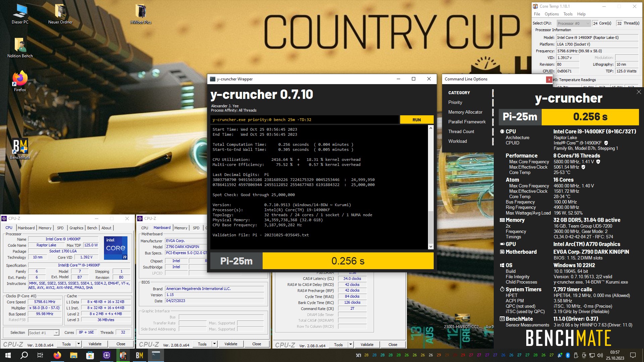
Task: Switch to Core Temp thermometer taskbar icon
Action: tap(123, 355)
